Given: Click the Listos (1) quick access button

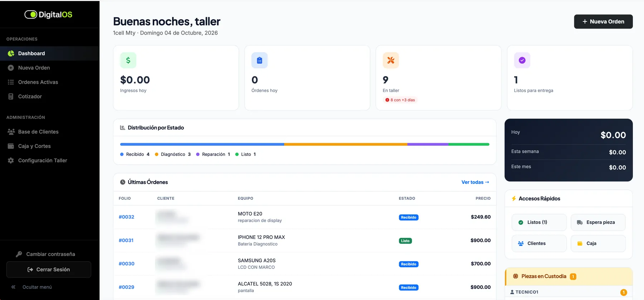Looking at the screenshot, I should (x=539, y=222).
